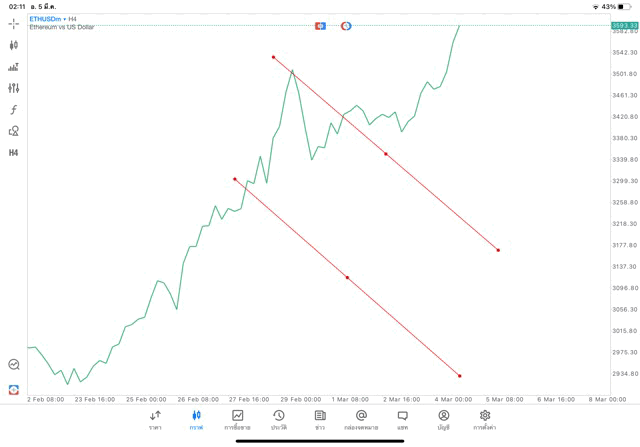
Task: Switch to the ราคา (Quotes) tab
Action: pos(155,419)
